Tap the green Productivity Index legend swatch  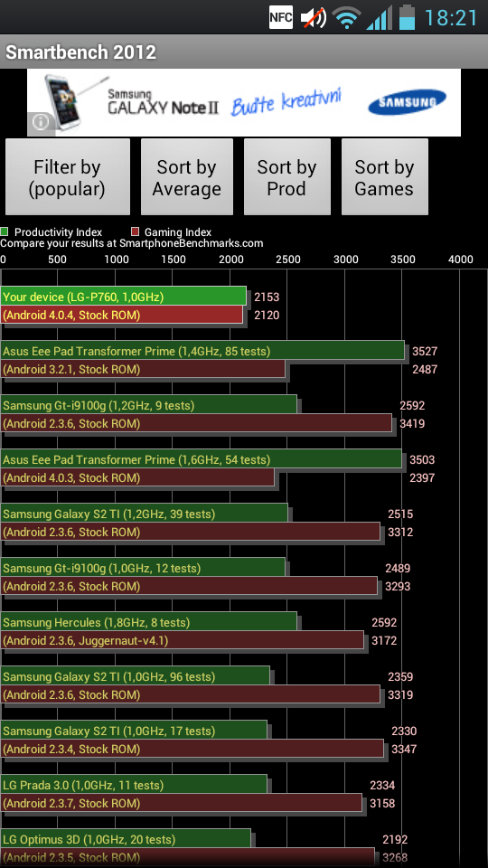[x=5, y=232]
